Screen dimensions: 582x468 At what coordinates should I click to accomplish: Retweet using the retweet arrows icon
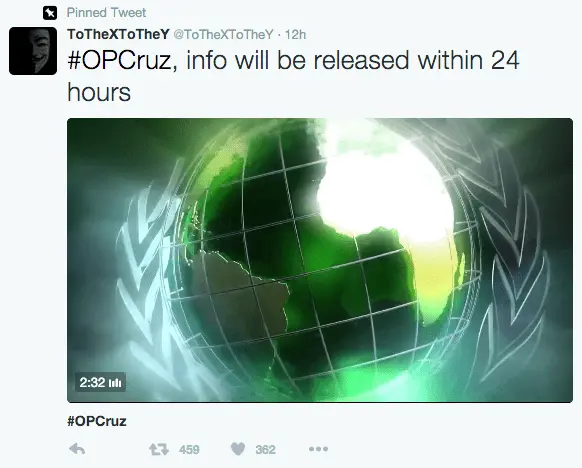[158, 449]
